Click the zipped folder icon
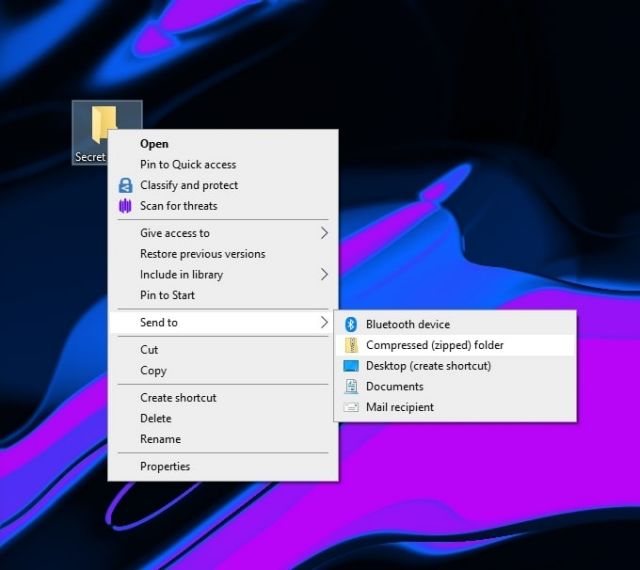The width and height of the screenshot is (640, 570). pos(351,345)
